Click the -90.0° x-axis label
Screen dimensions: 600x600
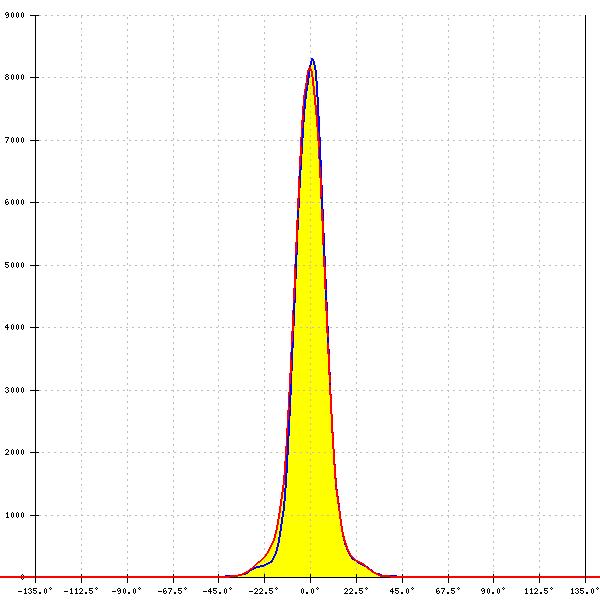(x=127, y=591)
